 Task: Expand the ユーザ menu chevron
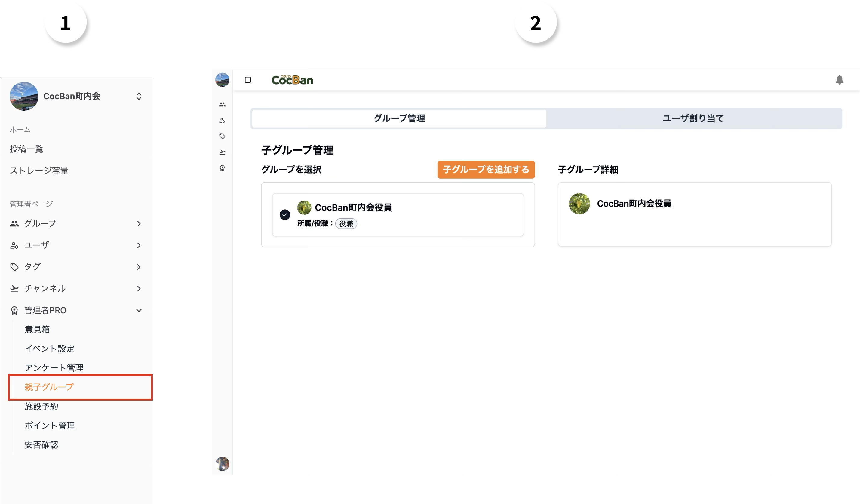(x=139, y=245)
